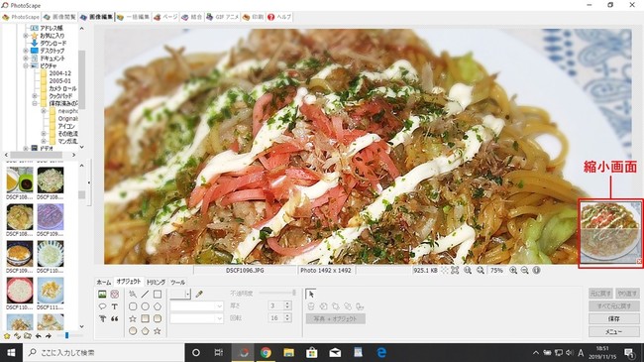Select the Text (T) object tool
Viewport: 644px width, 362px height.
click(115, 306)
